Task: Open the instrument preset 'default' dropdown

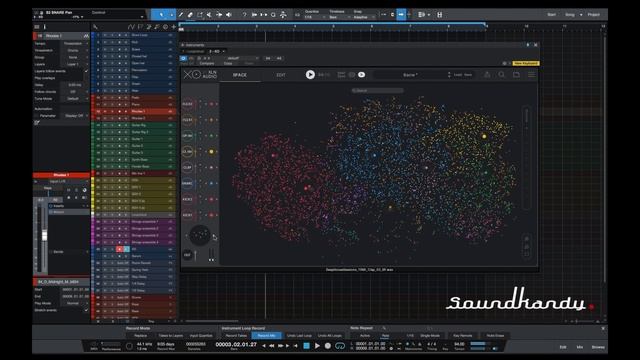Action: click(241, 58)
